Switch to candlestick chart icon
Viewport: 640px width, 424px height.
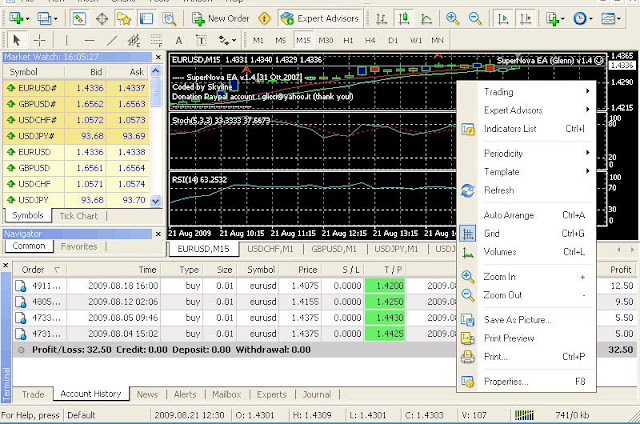[x=404, y=18]
